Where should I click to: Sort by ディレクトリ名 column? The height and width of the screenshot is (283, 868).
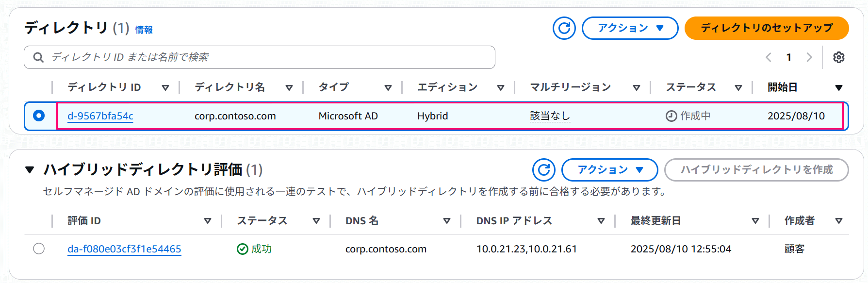coord(289,88)
